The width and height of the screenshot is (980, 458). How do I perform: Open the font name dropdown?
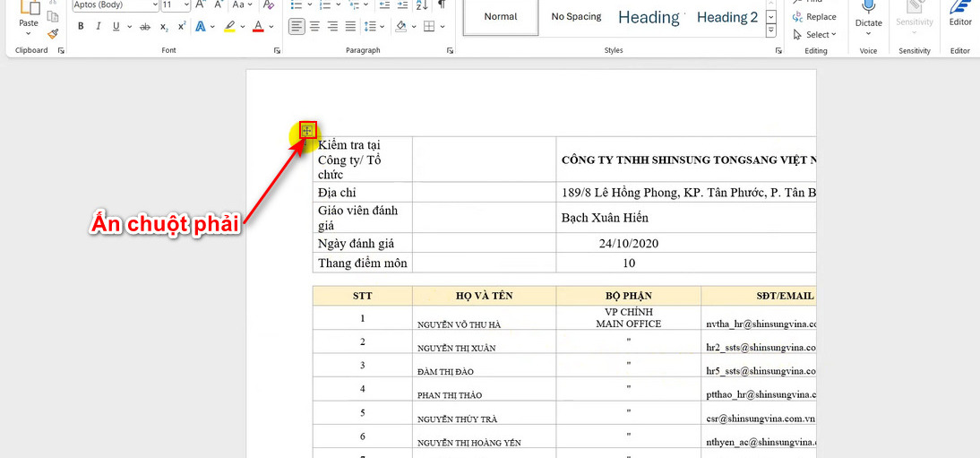click(x=153, y=4)
